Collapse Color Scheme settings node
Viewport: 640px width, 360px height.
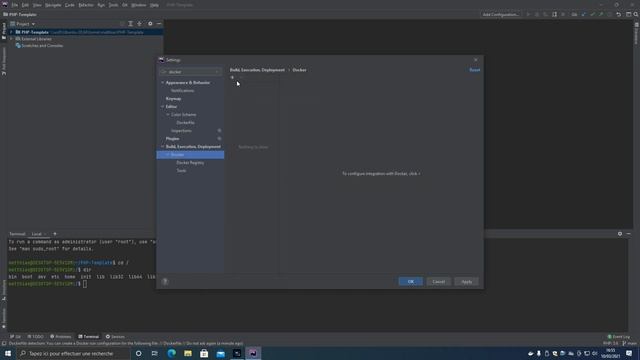[168, 115]
